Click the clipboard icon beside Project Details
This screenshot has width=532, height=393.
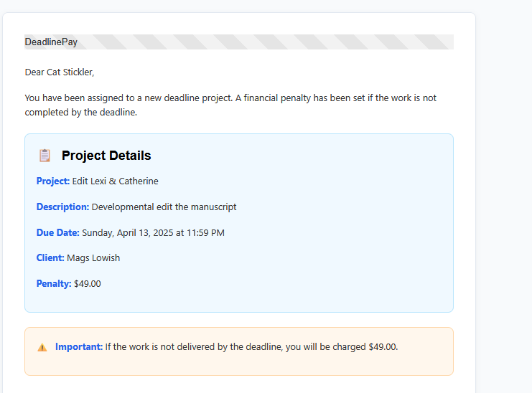tap(45, 156)
